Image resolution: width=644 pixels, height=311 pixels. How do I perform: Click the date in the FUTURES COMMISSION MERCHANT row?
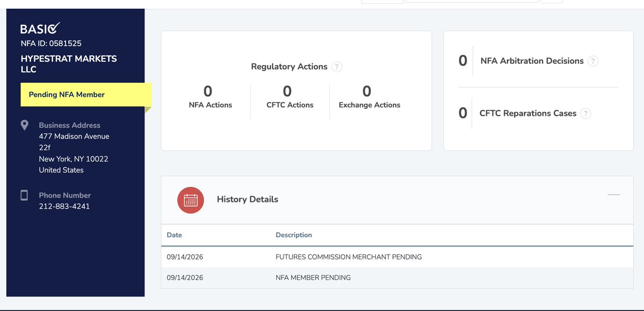pyautogui.click(x=185, y=257)
